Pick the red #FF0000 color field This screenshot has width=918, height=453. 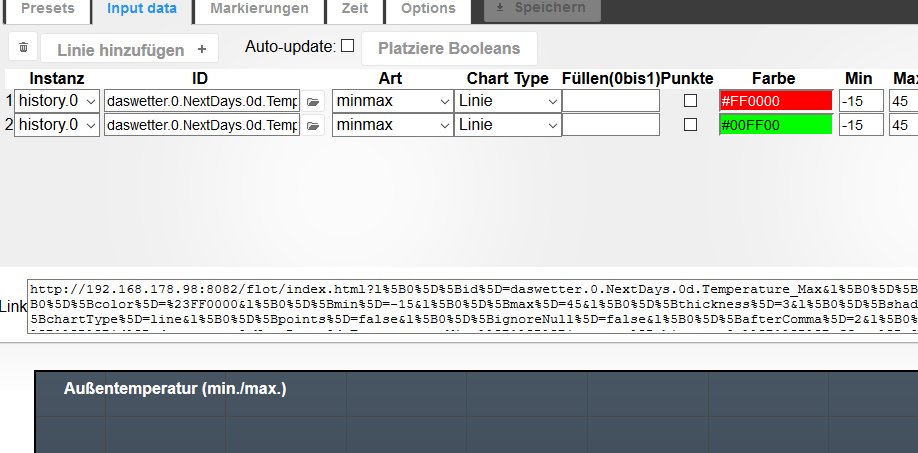(775, 101)
